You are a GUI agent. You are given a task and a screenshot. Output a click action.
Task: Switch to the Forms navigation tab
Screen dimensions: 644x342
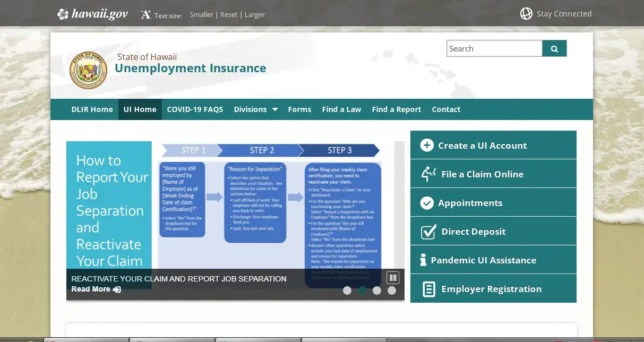click(x=299, y=109)
